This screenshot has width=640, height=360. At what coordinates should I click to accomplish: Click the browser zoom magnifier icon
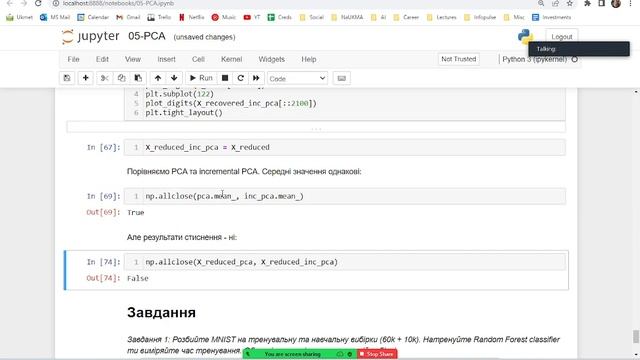[x=541, y=3]
